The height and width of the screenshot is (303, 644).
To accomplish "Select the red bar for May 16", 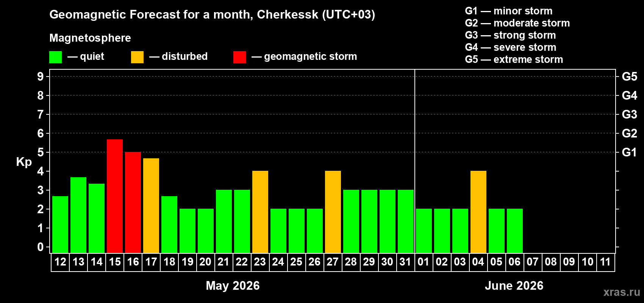I will point(133,203).
